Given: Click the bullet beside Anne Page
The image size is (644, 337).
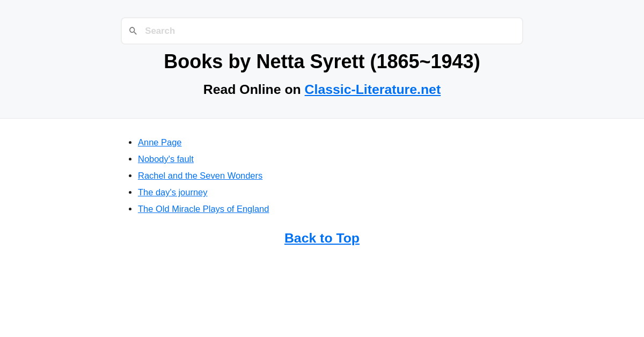Looking at the screenshot, I should (x=129, y=142).
